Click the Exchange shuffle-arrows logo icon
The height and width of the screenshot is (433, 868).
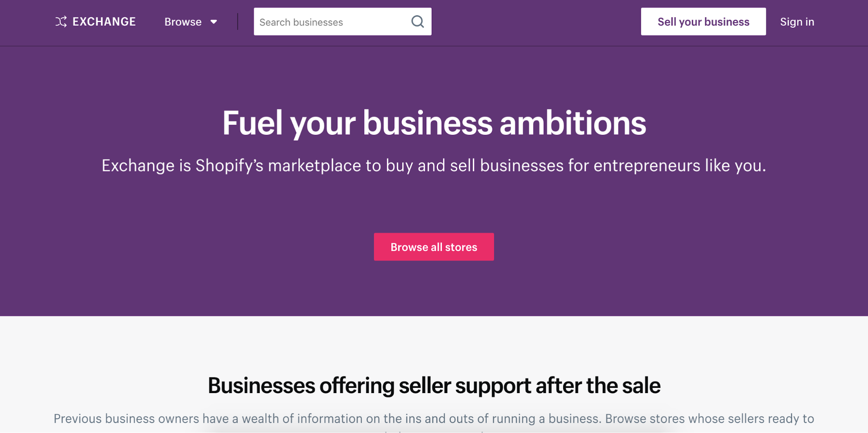(x=61, y=22)
